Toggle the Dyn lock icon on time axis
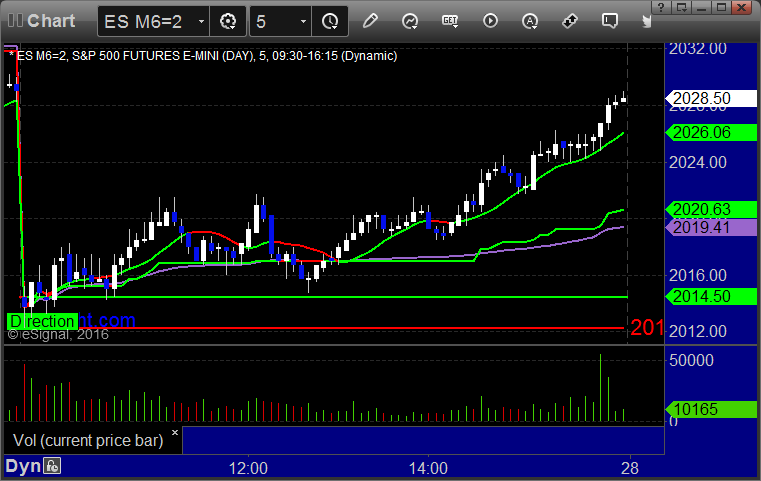Screen dimensions: 761x481 [x=52, y=466]
